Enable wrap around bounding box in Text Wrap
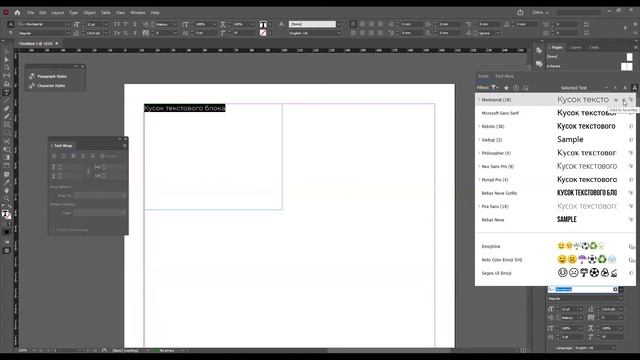The image size is (640, 360). 64,156
